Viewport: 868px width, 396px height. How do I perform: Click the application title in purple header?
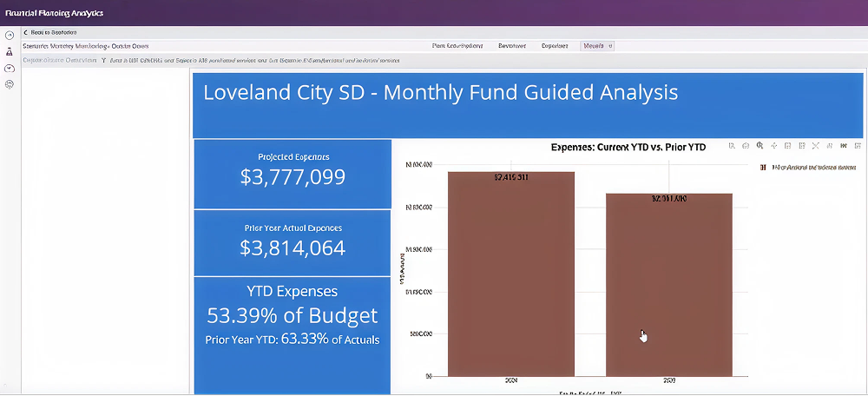pyautogui.click(x=54, y=13)
